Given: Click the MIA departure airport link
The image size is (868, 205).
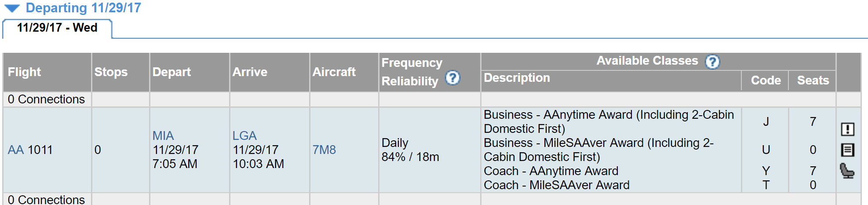Looking at the screenshot, I should (163, 136).
